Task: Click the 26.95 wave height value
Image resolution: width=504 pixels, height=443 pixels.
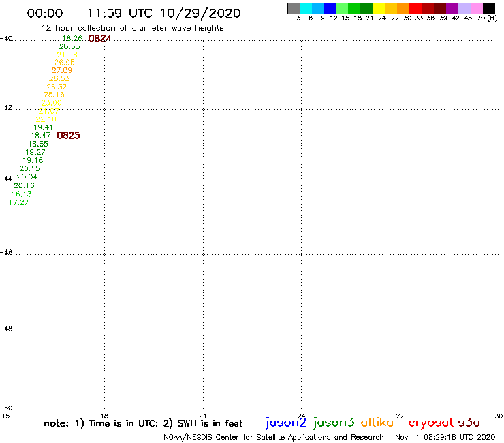Action: [64, 63]
